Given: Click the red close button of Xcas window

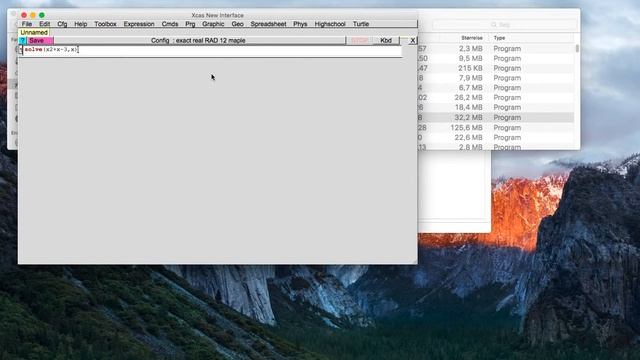Looking at the screenshot, I should click(24, 15).
